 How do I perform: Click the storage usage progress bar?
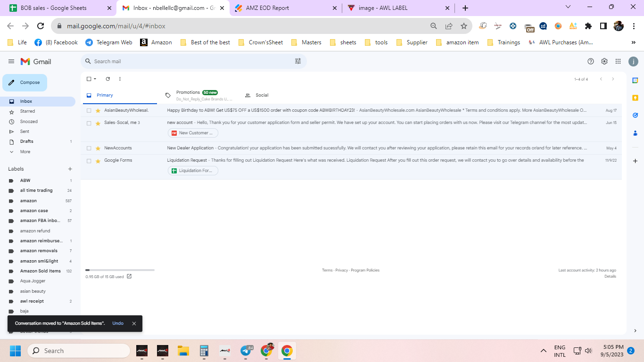click(x=120, y=270)
